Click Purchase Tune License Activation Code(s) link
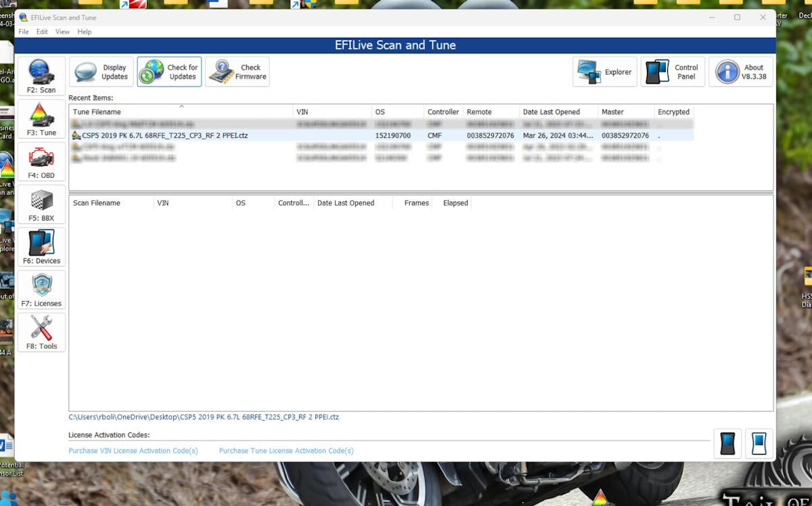812x506 pixels. coord(286,451)
